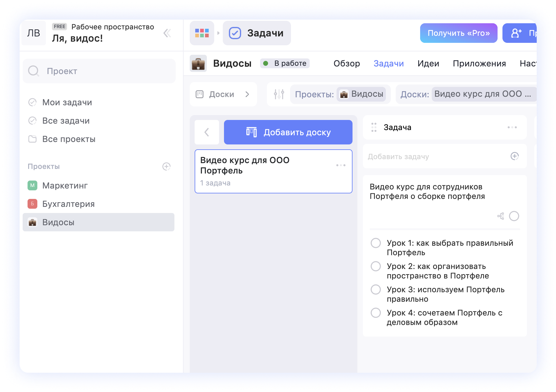The width and height of the screenshot is (556, 392).
Task: Click the 'Проект' search field
Action: [x=99, y=71]
